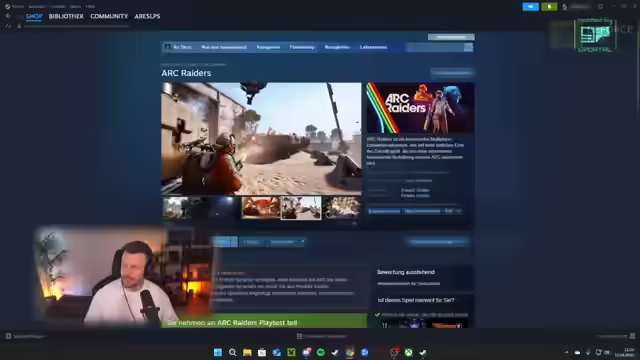This screenshot has height=360, width=640.
Task: Select the SHOP tab
Action: [34, 16]
